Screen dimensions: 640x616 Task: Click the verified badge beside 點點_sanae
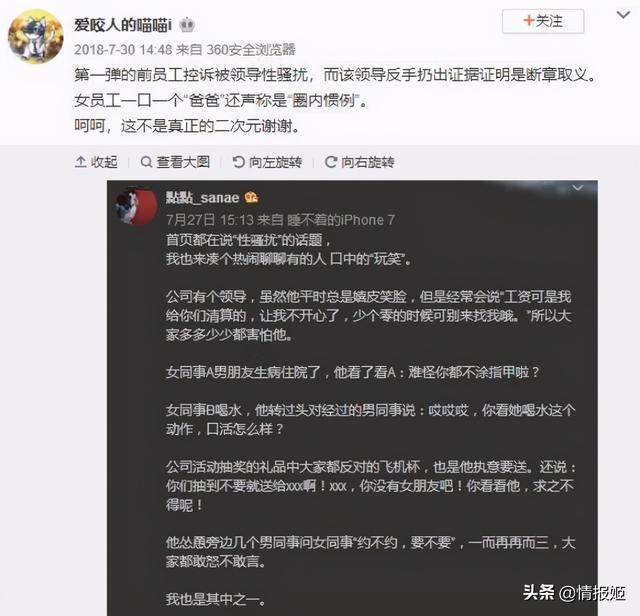point(251,198)
